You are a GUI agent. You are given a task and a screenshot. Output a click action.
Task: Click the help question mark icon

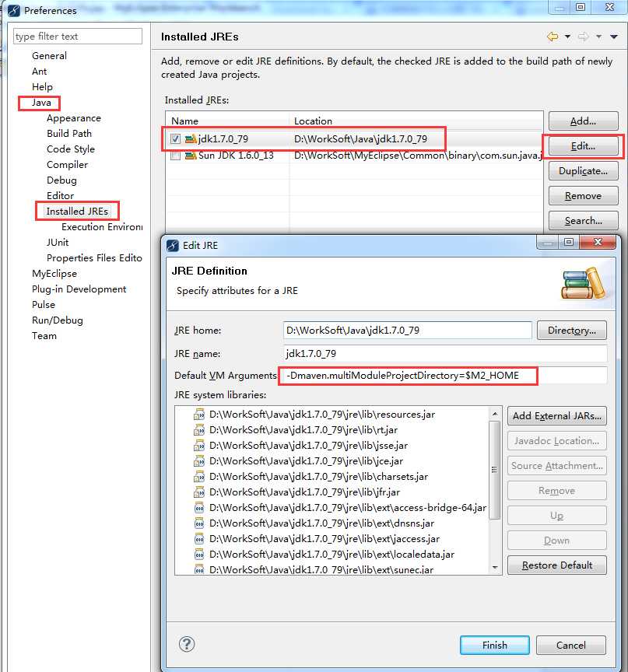(187, 644)
